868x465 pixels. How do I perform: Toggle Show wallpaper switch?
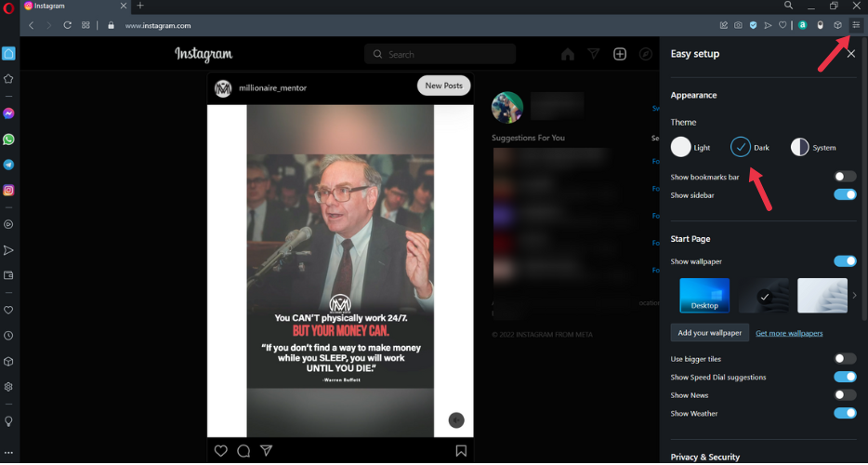pyautogui.click(x=846, y=261)
